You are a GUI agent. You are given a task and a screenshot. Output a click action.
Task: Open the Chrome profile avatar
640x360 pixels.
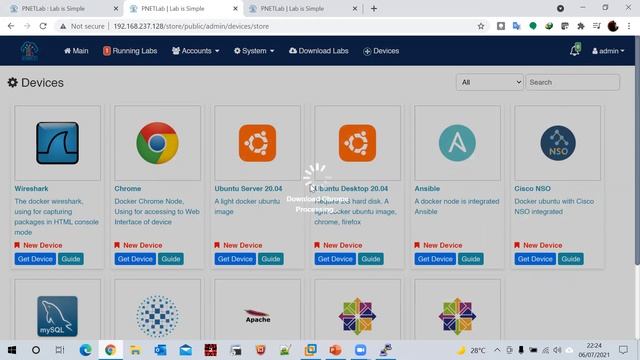(613, 26)
